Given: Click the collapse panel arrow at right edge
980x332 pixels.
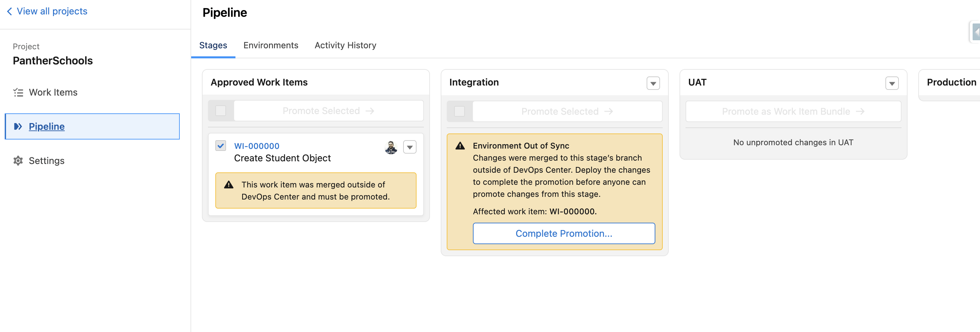Looking at the screenshot, I should (x=976, y=32).
